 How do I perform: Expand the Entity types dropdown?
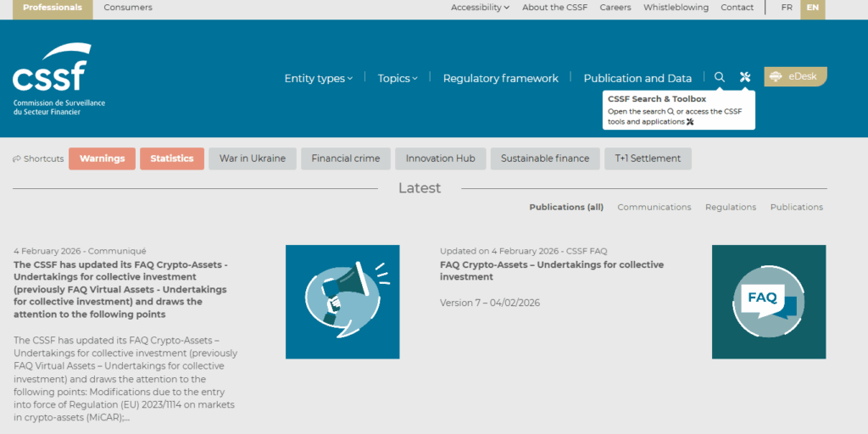tap(319, 78)
